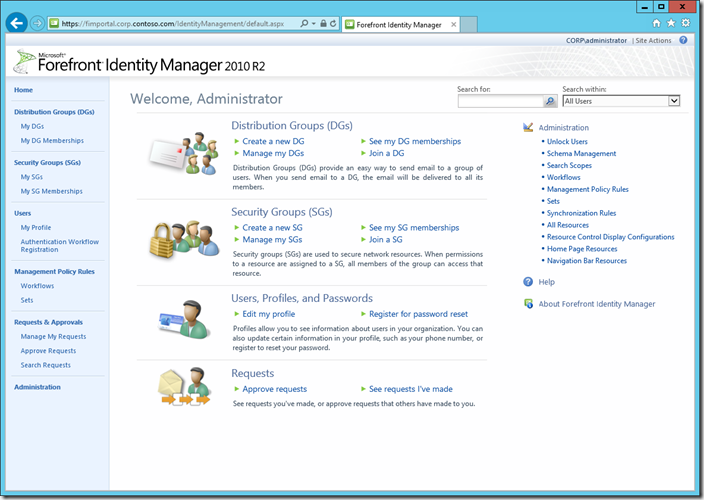Click the Distribution Groups envelope icon
Screen dimensions: 704x500
[x=182, y=154]
